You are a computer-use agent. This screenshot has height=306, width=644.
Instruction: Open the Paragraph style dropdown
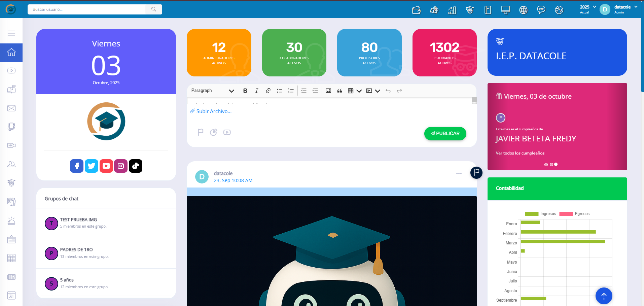click(213, 91)
